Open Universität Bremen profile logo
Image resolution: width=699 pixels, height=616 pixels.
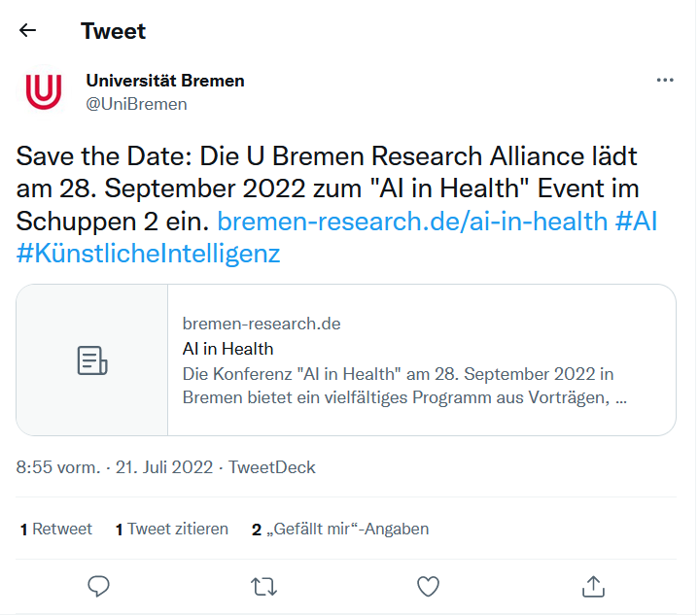44,91
